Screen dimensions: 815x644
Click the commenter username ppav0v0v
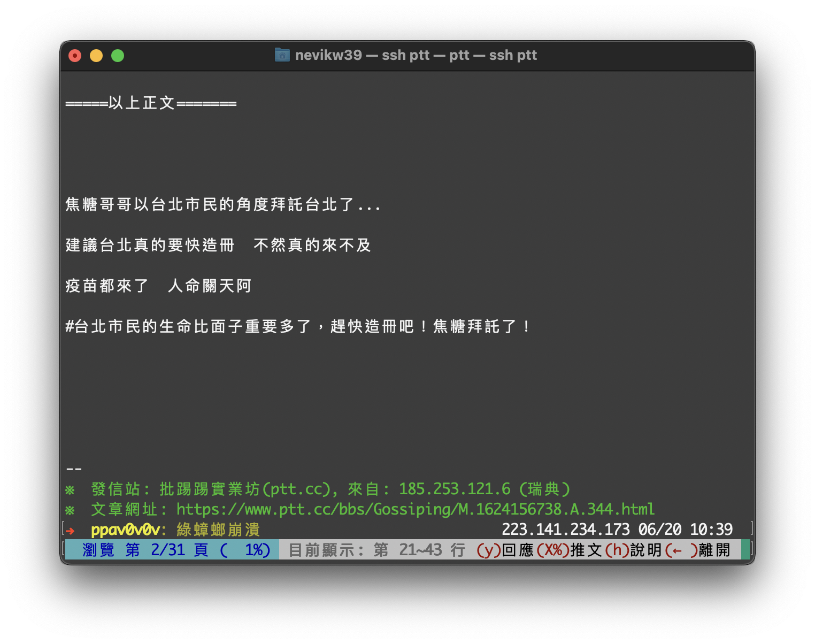point(125,530)
